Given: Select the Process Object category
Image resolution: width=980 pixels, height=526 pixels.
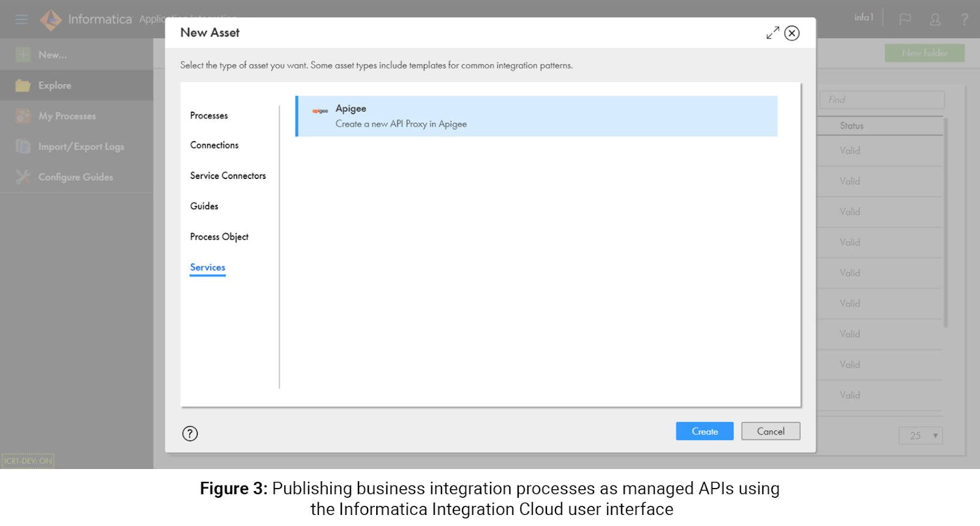Looking at the screenshot, I should (219, 237).
